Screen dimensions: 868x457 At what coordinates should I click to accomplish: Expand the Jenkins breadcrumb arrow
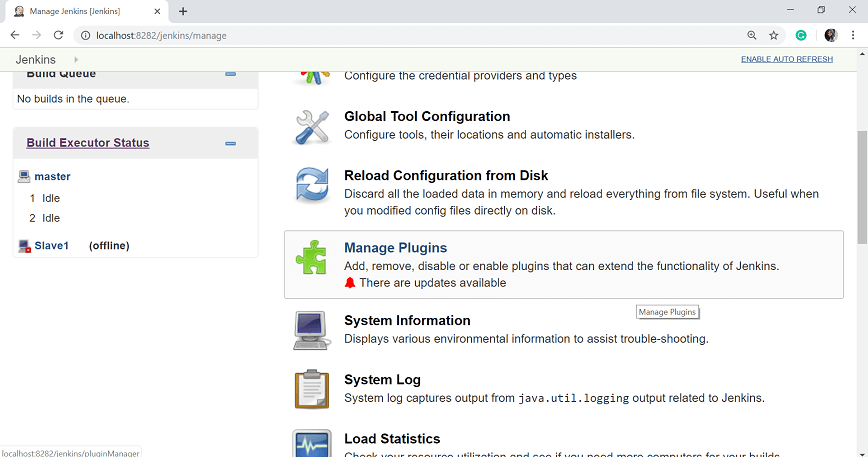click(x=76, y=60)
